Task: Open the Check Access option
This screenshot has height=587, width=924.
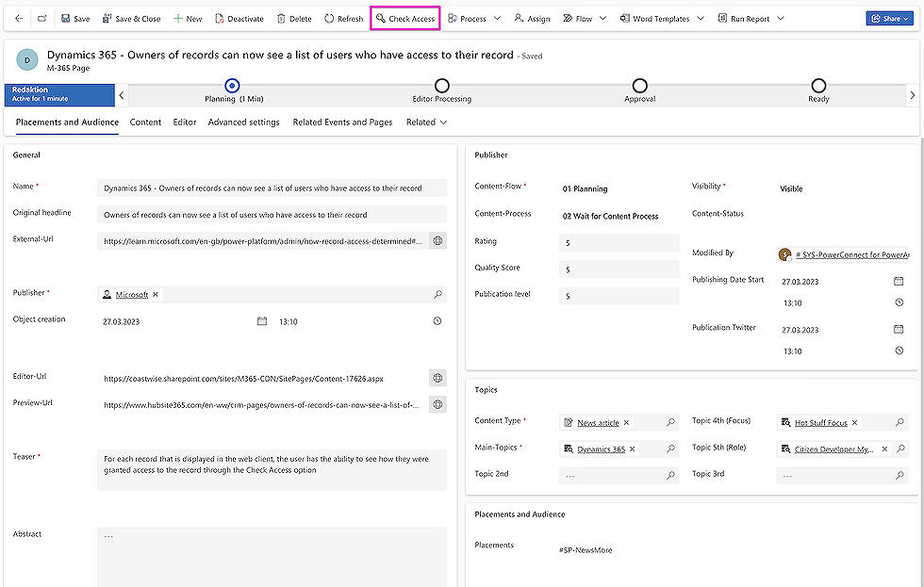Action: (405, 18)
